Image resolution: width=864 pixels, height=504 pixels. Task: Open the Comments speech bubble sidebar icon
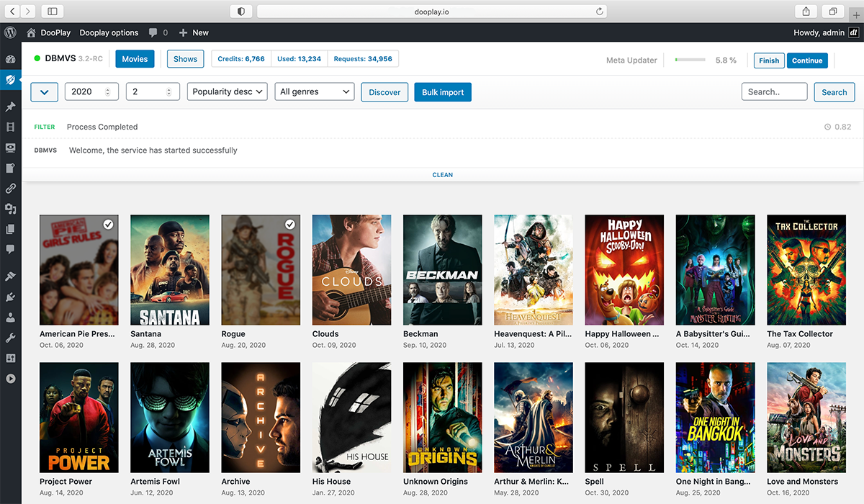pyautogui.click(x=10, y=250)
